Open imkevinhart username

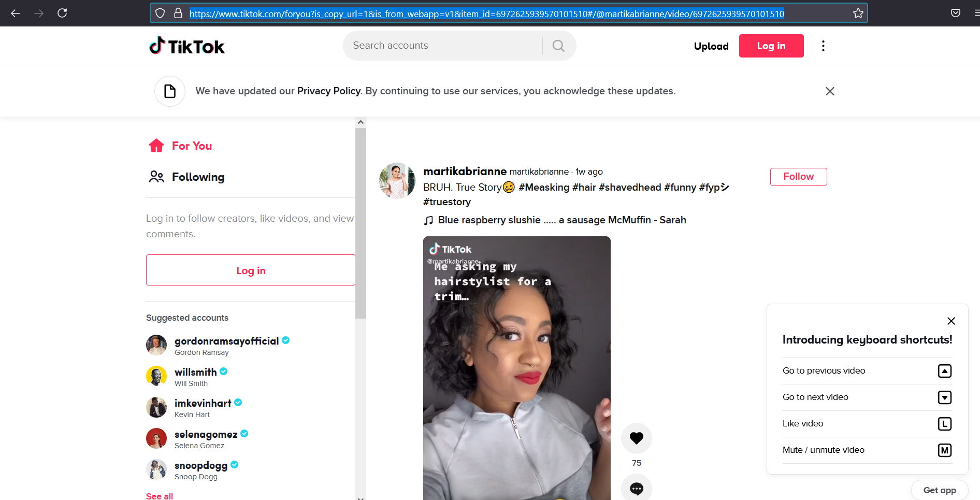click(x=203, y=403)
